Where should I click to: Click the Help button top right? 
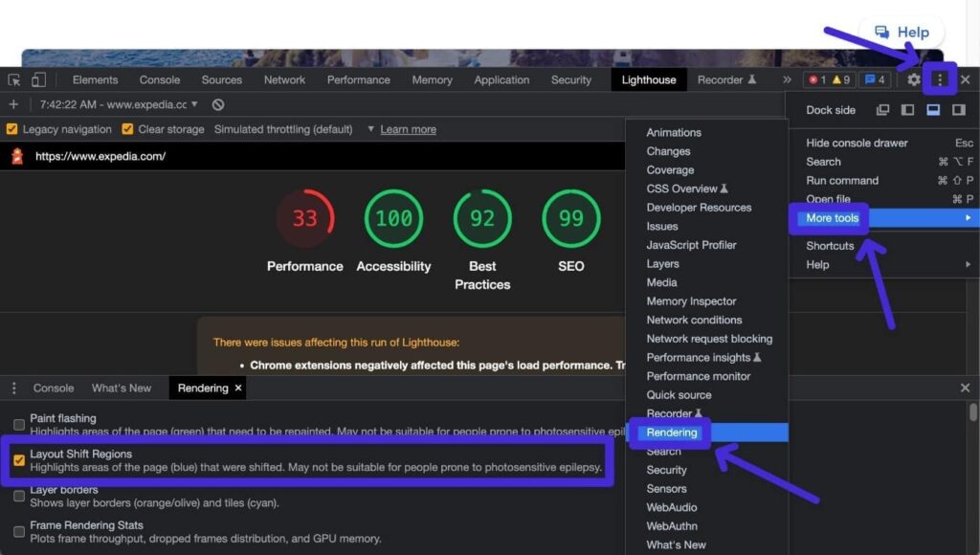click(901, 32)
